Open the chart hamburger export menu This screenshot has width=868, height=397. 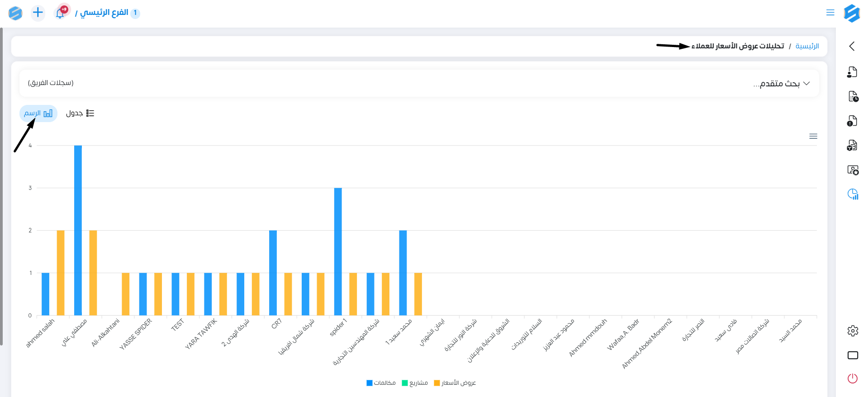(813, 136)
